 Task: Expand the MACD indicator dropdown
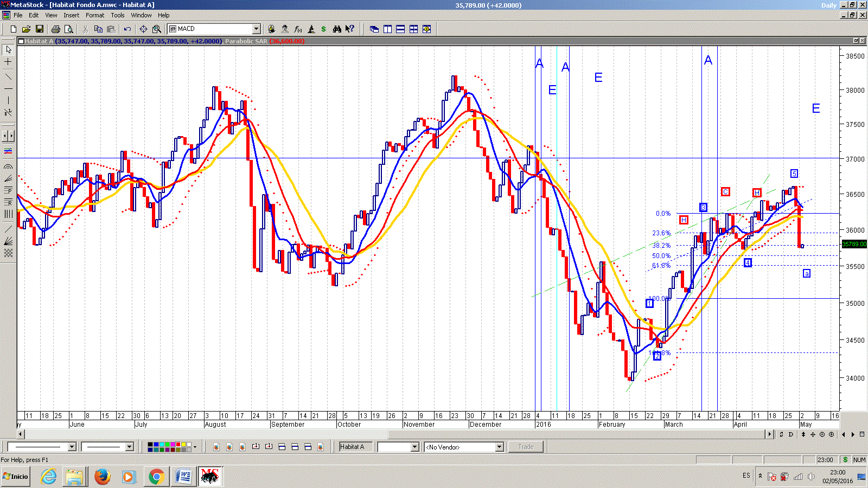tap(257, 29)
